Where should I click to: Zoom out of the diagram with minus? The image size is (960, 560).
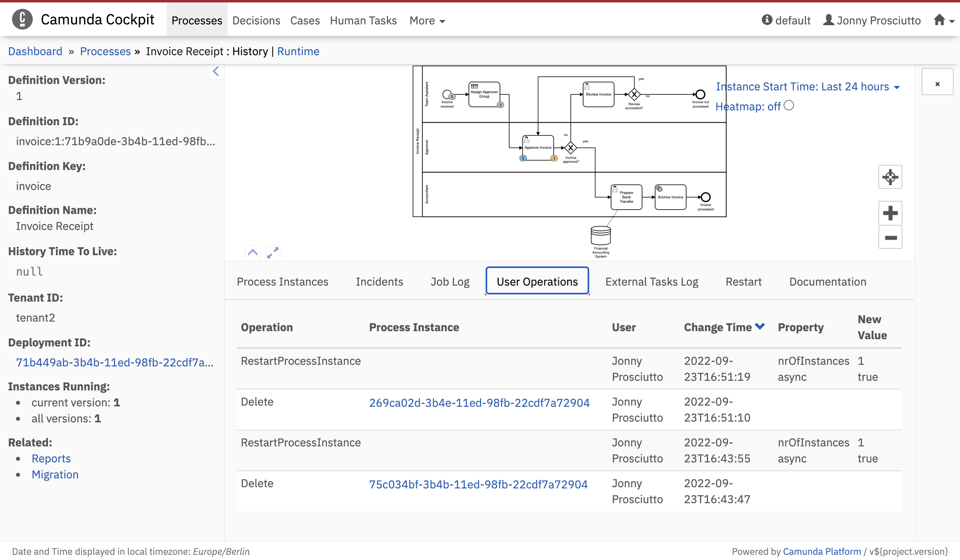(890, 237)
